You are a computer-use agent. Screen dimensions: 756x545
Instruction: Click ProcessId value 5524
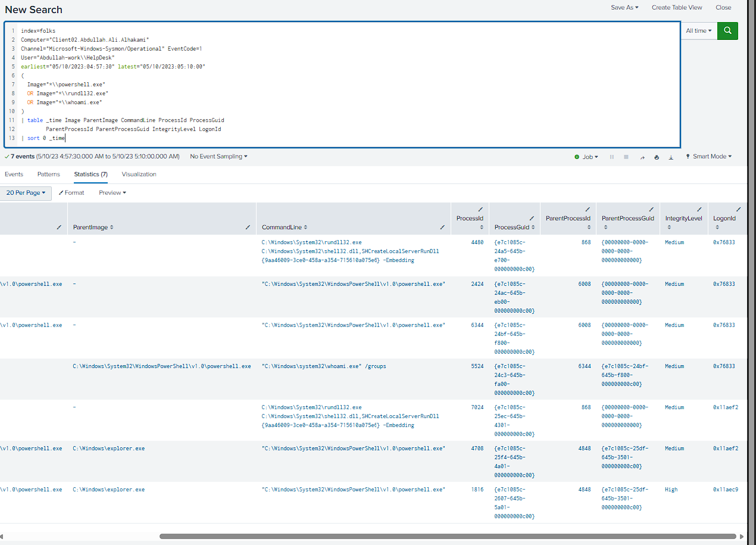(x=477, y=366)
